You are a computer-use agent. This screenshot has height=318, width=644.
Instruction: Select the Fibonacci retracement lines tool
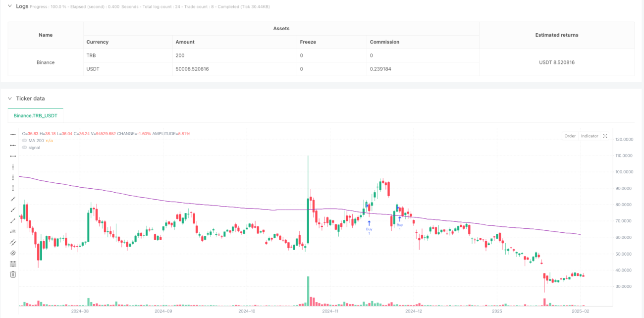pos(13,264)
